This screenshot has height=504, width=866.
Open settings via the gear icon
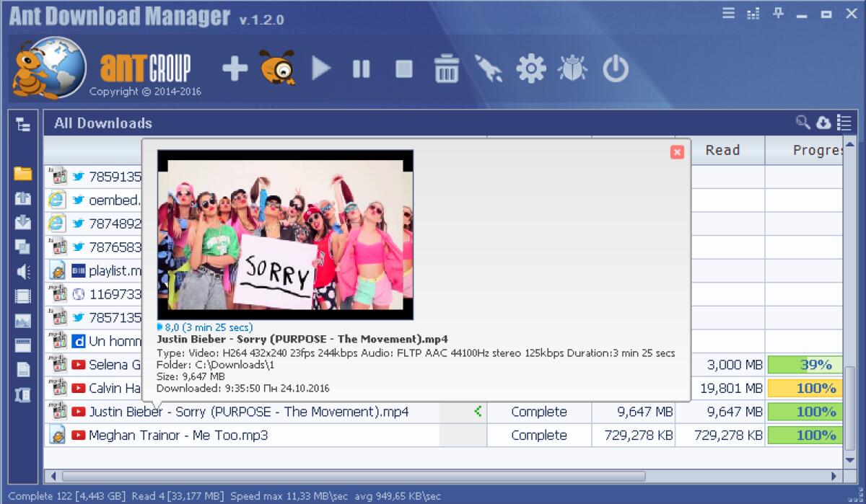pos(531,69)
